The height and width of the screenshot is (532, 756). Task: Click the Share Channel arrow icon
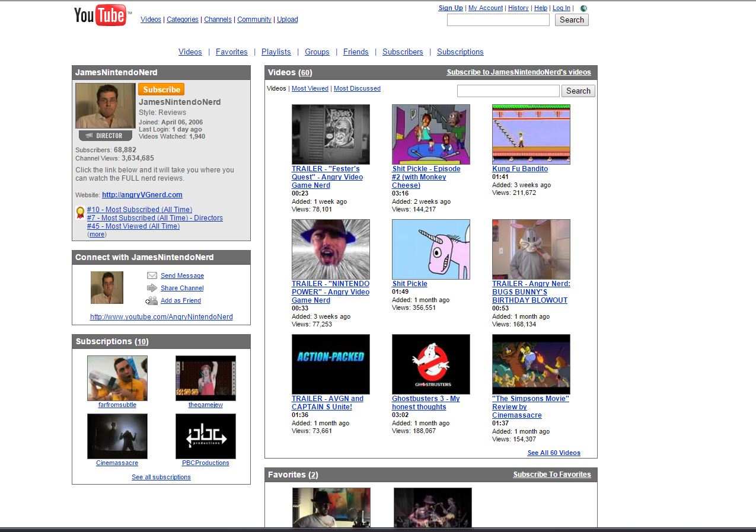click(152, 288)
